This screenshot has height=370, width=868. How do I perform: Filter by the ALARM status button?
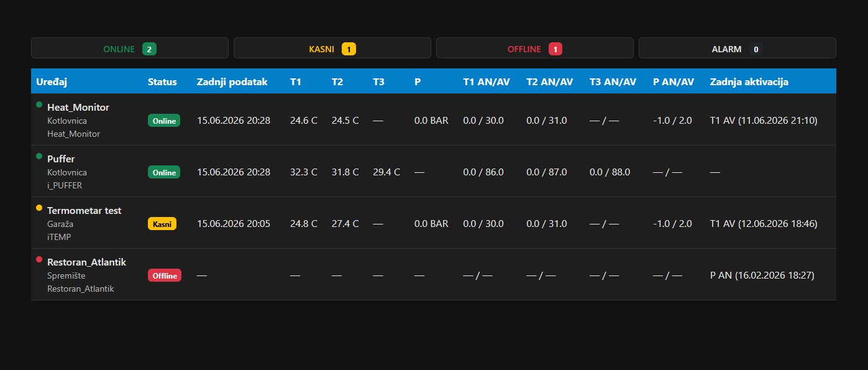738,49
